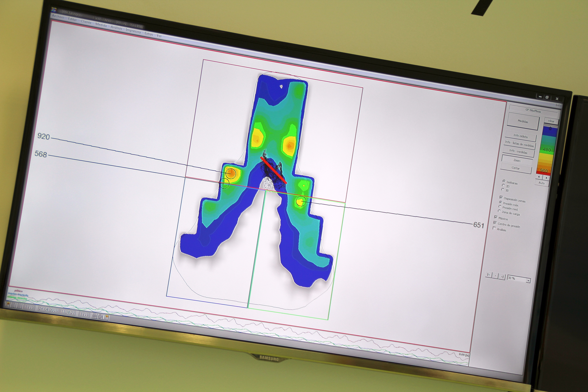
Task: Click the 651 pressure value label
Action: 479,225
